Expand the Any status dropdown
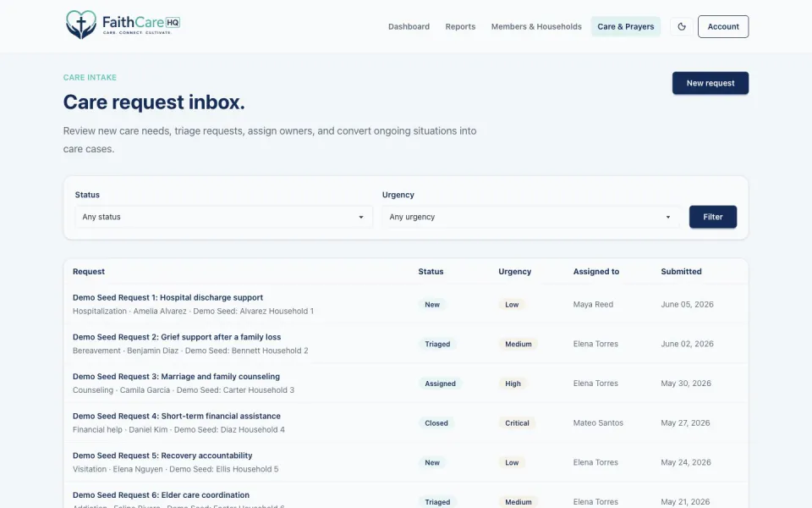Screen dimensions: 812x508 click(x=223, y=217)
